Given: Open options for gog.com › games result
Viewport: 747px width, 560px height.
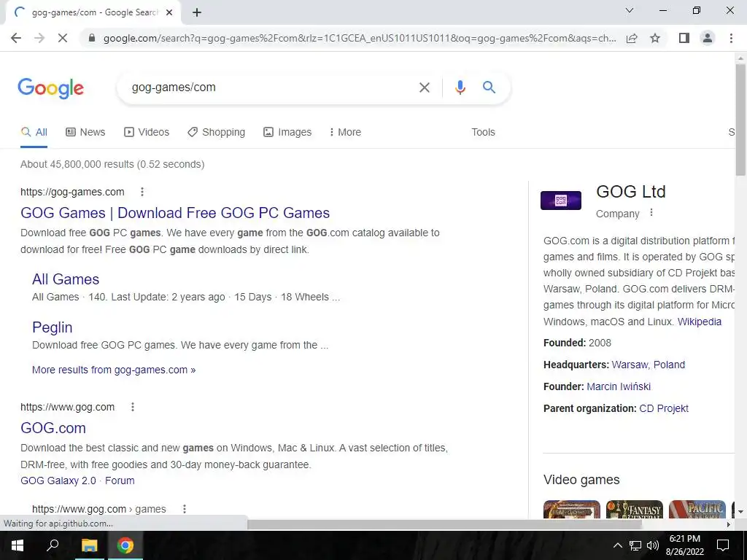Looking at the screenshot, I should (x=185, y=509).
